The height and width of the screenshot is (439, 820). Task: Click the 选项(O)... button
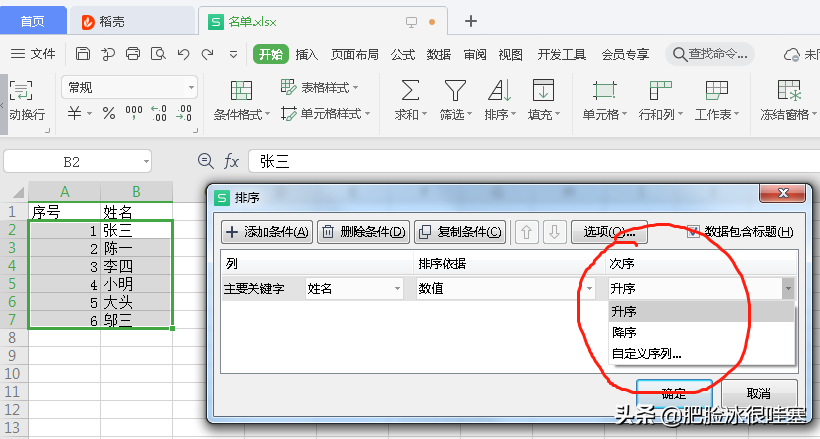(609, 232)
